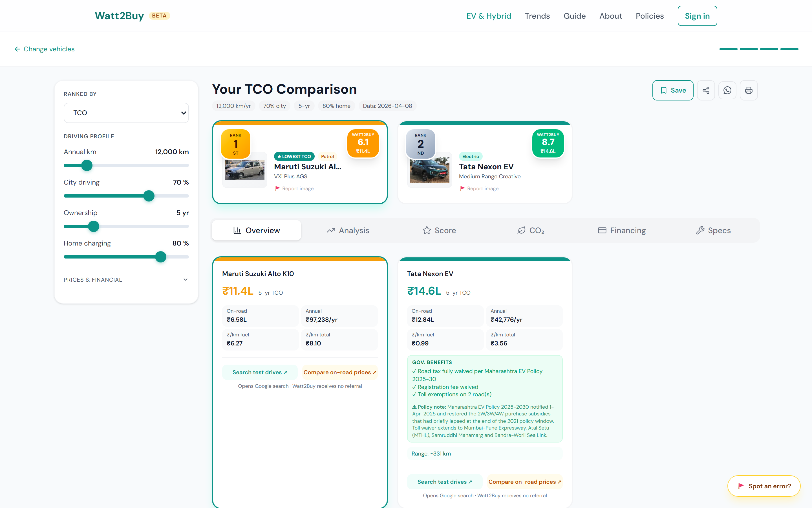812x508 pixels.
Task: Switch to the Overview tab
Action: pos(257,231)
